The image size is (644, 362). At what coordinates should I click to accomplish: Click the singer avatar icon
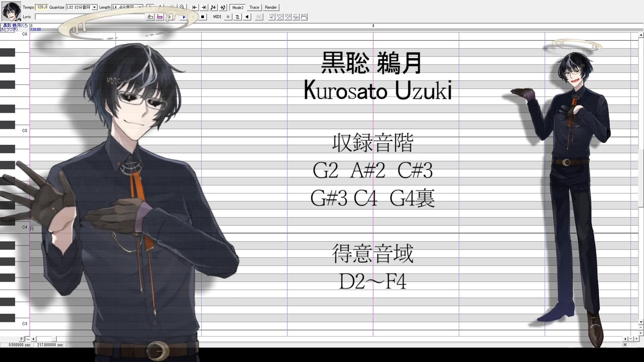pos(11,11)
